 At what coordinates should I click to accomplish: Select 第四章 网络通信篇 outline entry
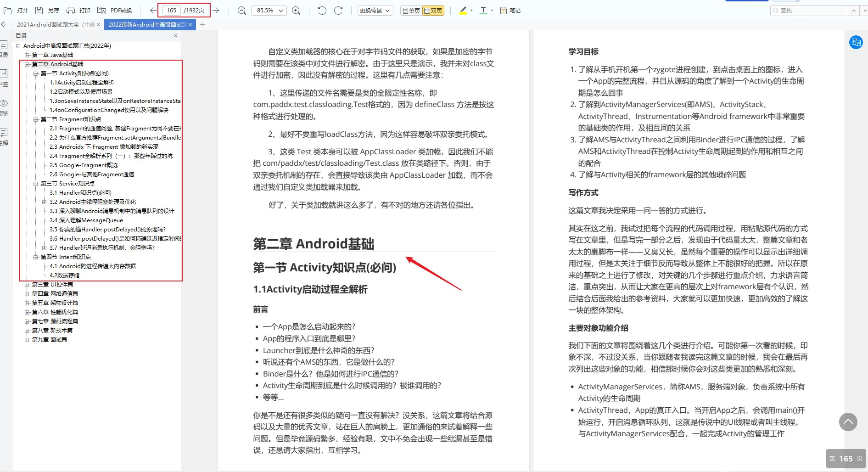coord(55,294)
